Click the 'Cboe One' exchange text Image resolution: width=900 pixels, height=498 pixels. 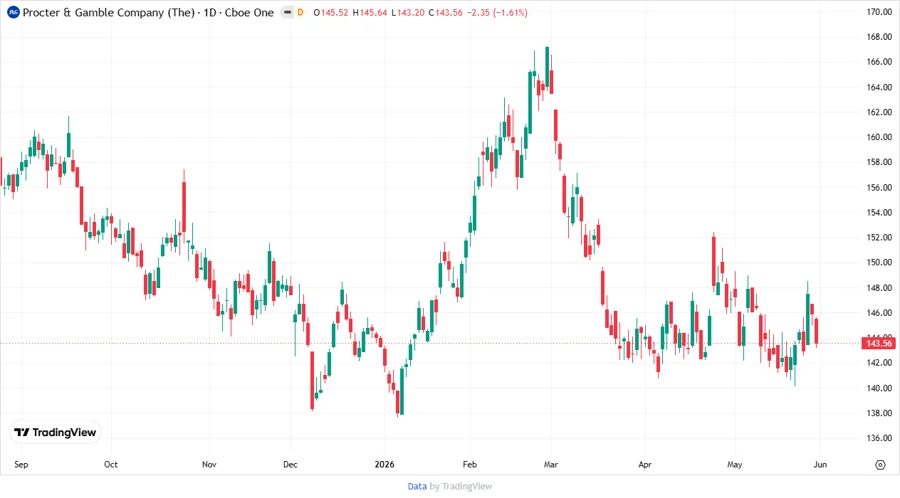[249, 12]
